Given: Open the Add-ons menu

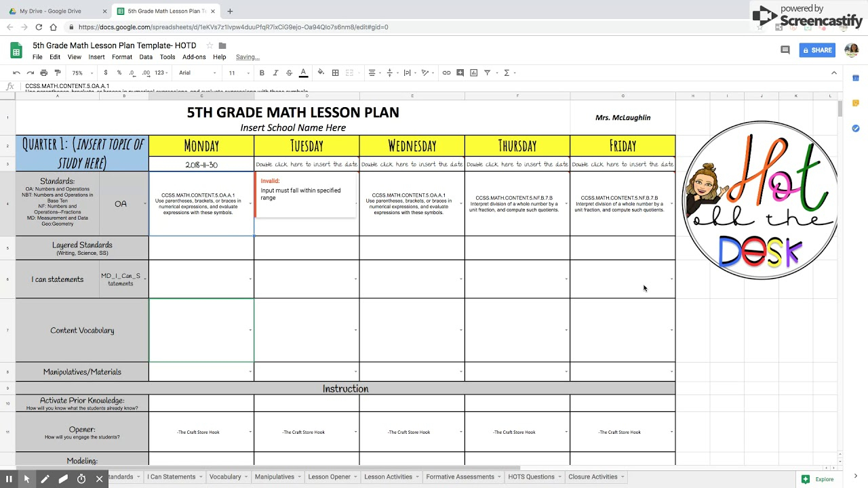Looking at the screenshot, I should (194, 57).
